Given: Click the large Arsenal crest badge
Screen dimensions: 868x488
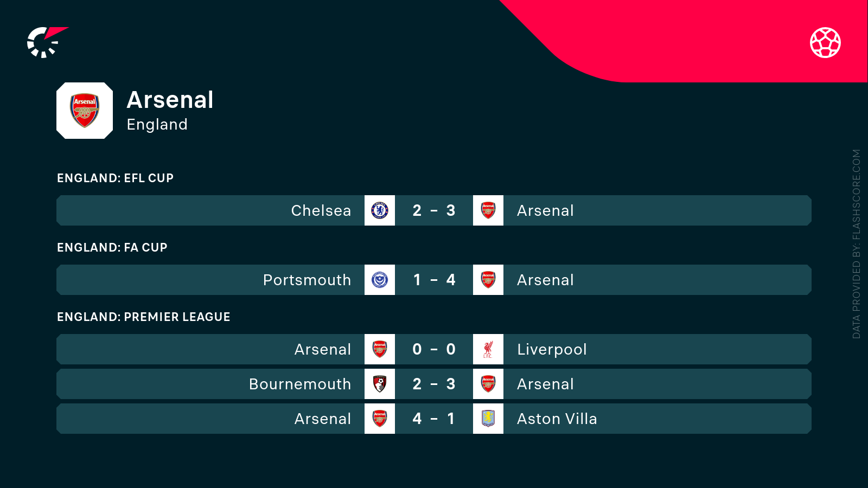Looking at the screenshot, I should point(85,111).
